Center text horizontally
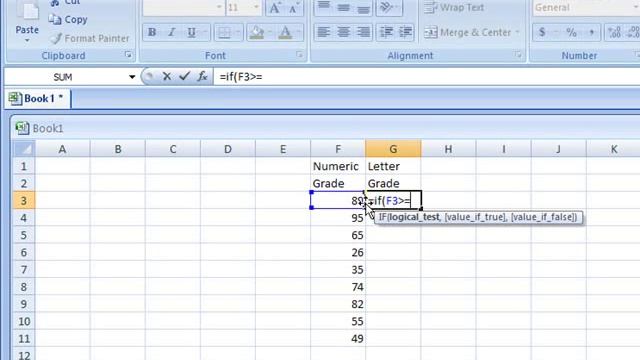The width and height of the screenshot is (640, 360). pyautogui.click(x=343, y=32)
